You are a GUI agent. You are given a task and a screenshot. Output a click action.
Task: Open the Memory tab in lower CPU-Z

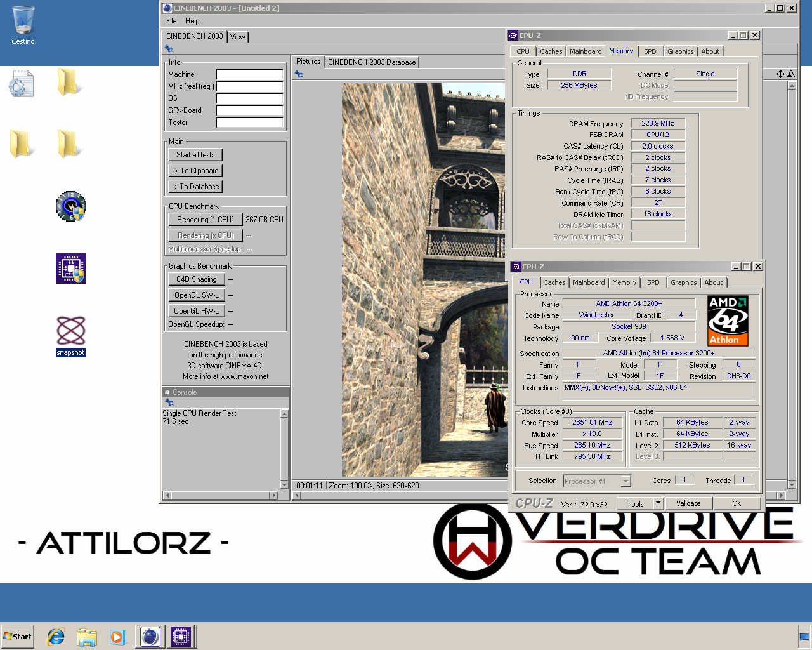point(624,282)
